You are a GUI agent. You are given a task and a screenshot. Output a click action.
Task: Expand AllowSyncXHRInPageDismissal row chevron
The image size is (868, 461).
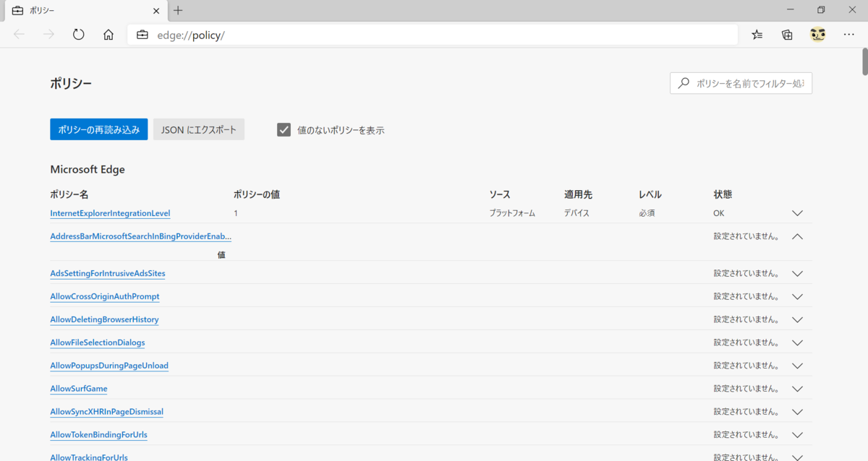coord(798,412)
